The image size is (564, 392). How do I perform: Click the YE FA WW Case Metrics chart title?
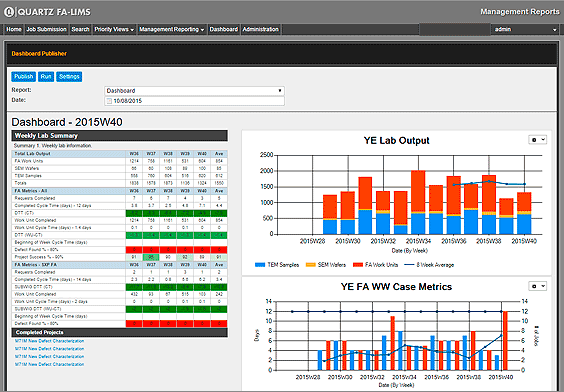point(396,287)
